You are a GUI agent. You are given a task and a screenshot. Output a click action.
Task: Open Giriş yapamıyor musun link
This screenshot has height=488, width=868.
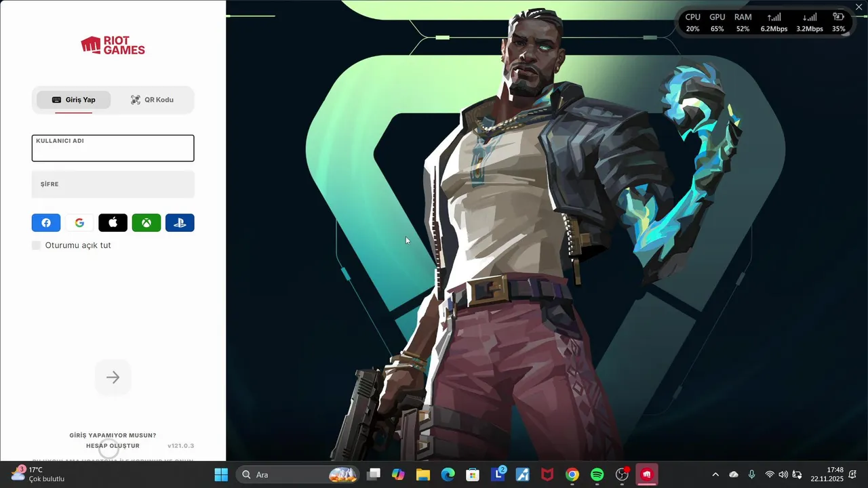pyautogui.click(x=113, y=436)
